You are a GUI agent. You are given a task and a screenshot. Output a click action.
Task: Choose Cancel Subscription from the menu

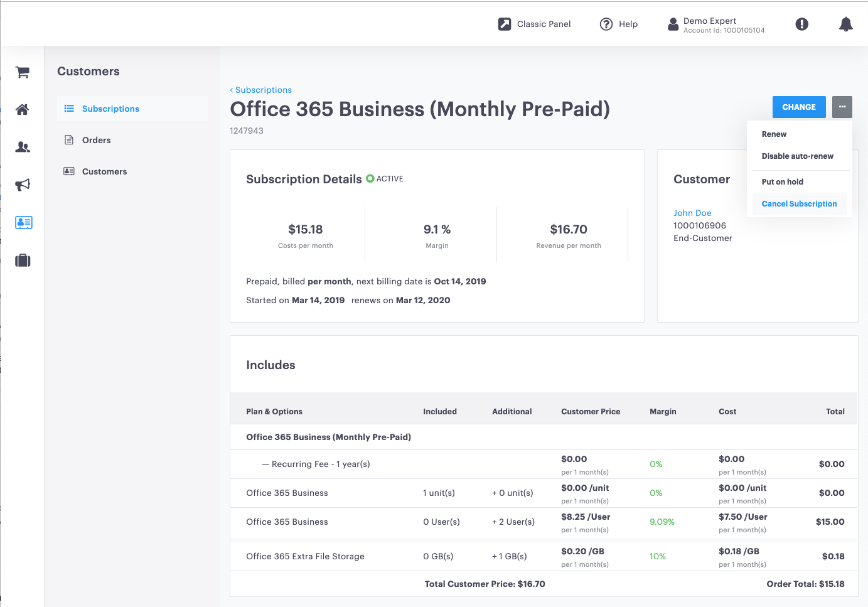coord(800,204)
